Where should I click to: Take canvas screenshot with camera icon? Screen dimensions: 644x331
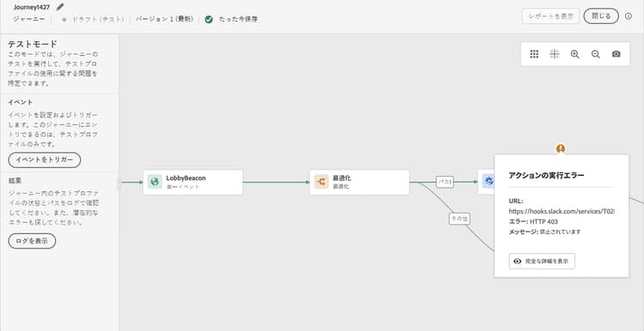tap(616, 54)
